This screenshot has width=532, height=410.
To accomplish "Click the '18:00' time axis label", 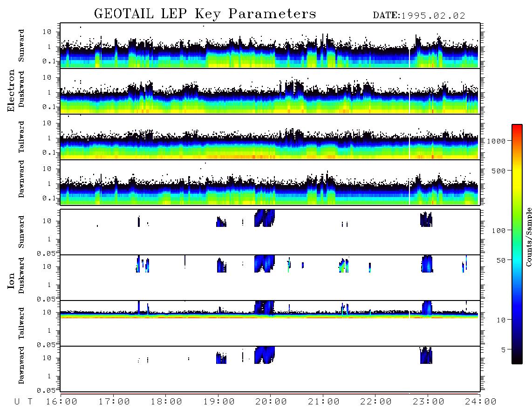I will click(167, 402).
